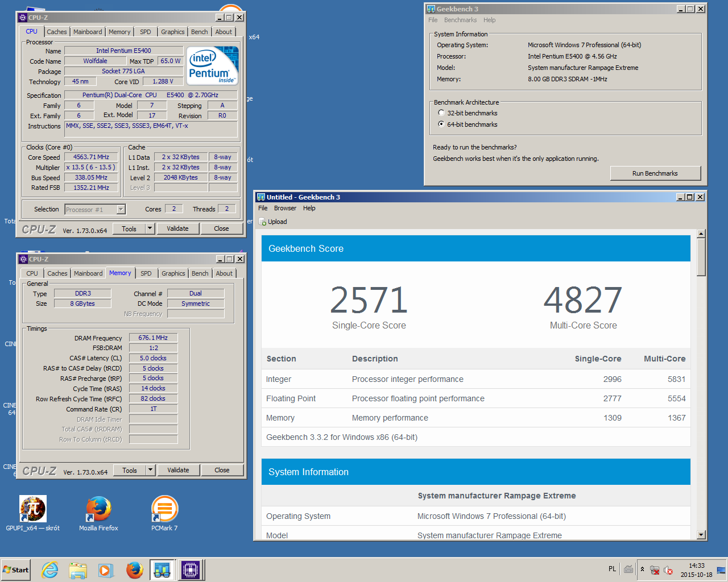Screen dimensions: 728x582
Task: Switch to Mainboard tab in upper CPU-Z window
Action: pyautogui.click(x=88, y=32)
